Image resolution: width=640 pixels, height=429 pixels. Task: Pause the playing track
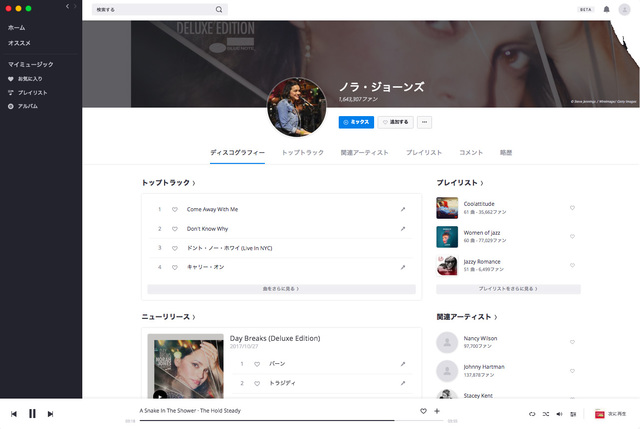(32, 414)
